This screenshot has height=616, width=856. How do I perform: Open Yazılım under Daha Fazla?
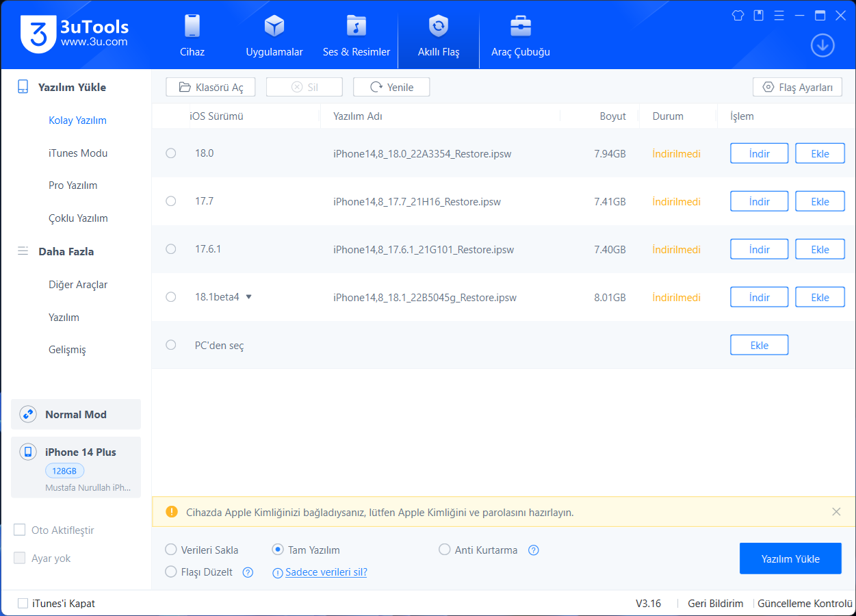[x=64, y=318]
